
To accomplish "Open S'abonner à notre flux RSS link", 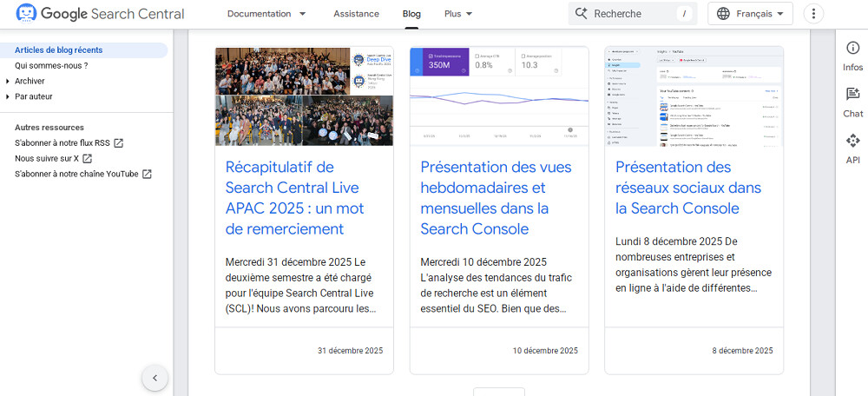I will pyautogui.click(x=62, y=143).
